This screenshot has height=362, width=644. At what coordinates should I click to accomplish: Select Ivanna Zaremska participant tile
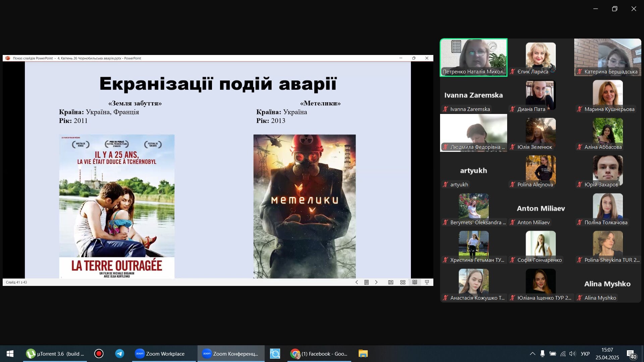click(x=474, y=95)
